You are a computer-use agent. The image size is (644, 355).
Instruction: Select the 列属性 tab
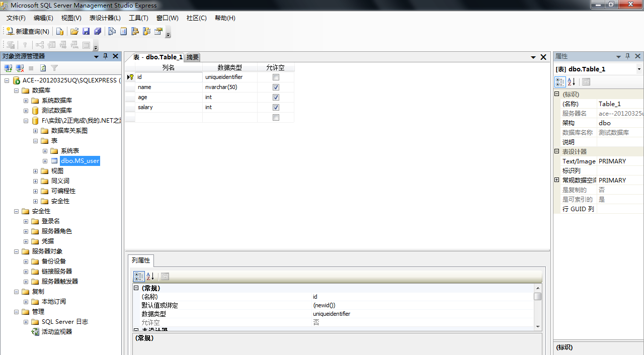coord(141,260)
